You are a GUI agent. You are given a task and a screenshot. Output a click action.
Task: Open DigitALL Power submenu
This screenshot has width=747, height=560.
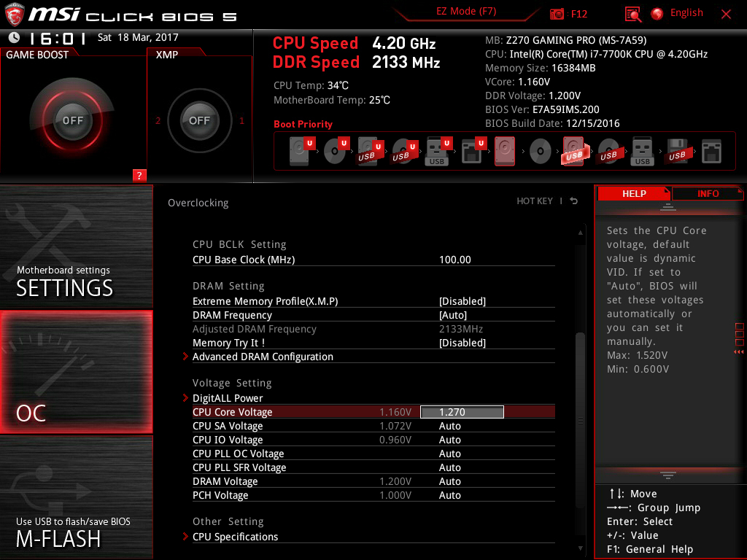click(x=227, y=398)
